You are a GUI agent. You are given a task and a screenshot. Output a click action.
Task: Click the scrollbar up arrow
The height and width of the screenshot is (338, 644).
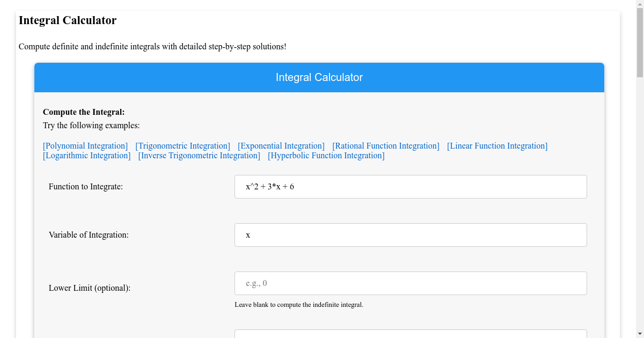pyautogui.click(x=639, y=4)
